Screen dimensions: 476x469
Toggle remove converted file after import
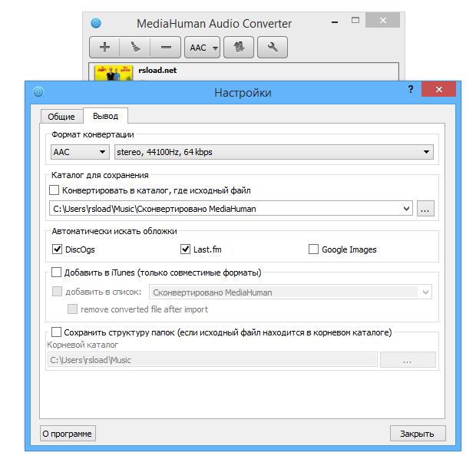pos(72,309)
